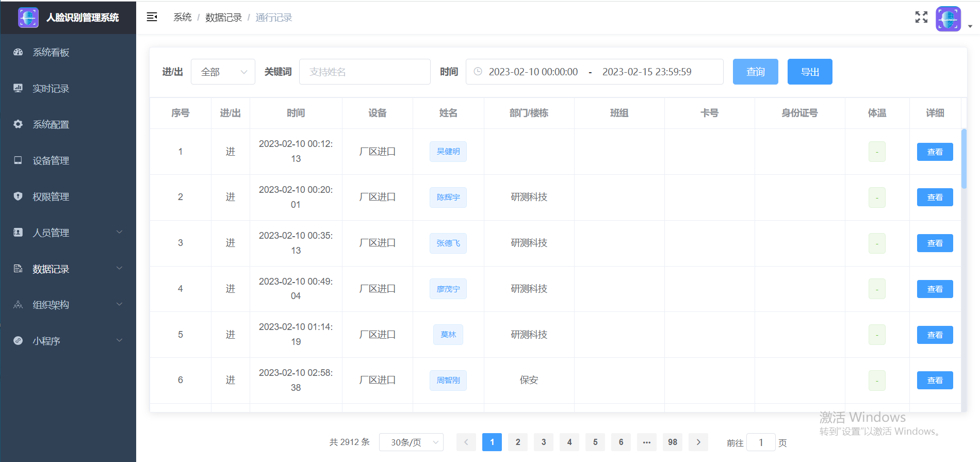Open 实时记录 menu item
The image size is (980, 462).
click(x=68, y=88)
